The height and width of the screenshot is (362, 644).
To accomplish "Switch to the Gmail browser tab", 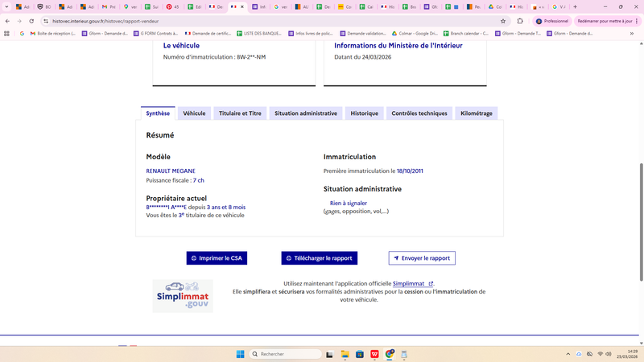I will coord(109,6).
